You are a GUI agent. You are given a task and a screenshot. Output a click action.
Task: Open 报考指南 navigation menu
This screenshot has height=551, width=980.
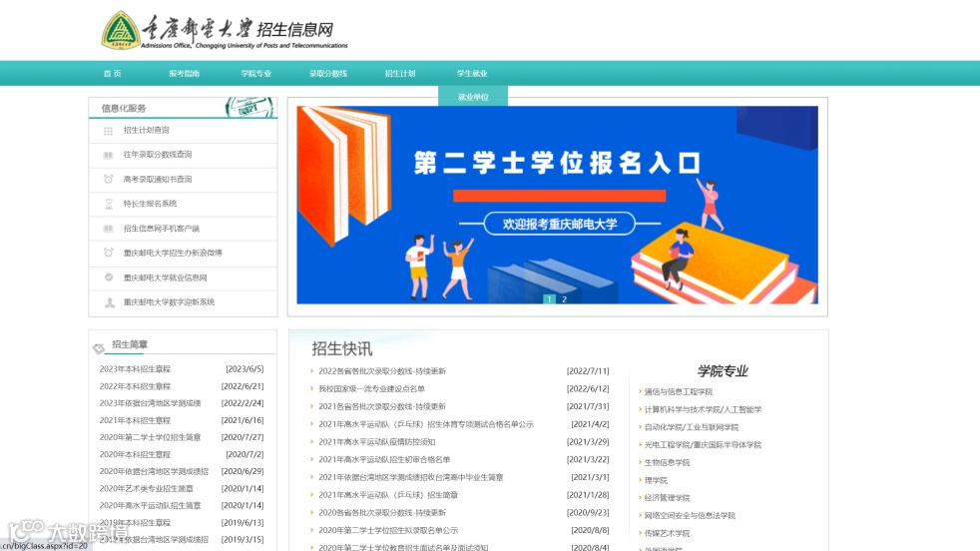[x=184, y=73]
